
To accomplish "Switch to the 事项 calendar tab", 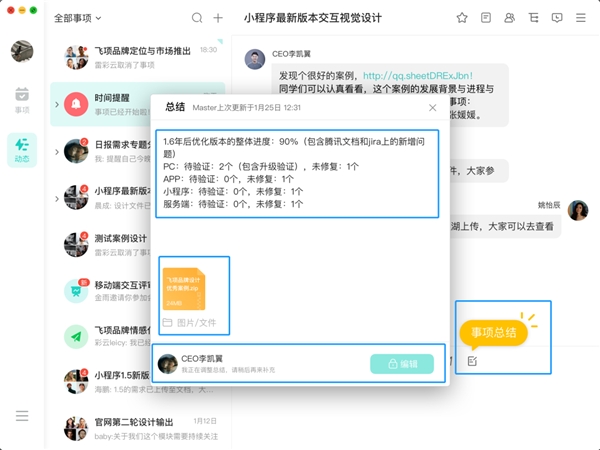I will pos(22,101).
